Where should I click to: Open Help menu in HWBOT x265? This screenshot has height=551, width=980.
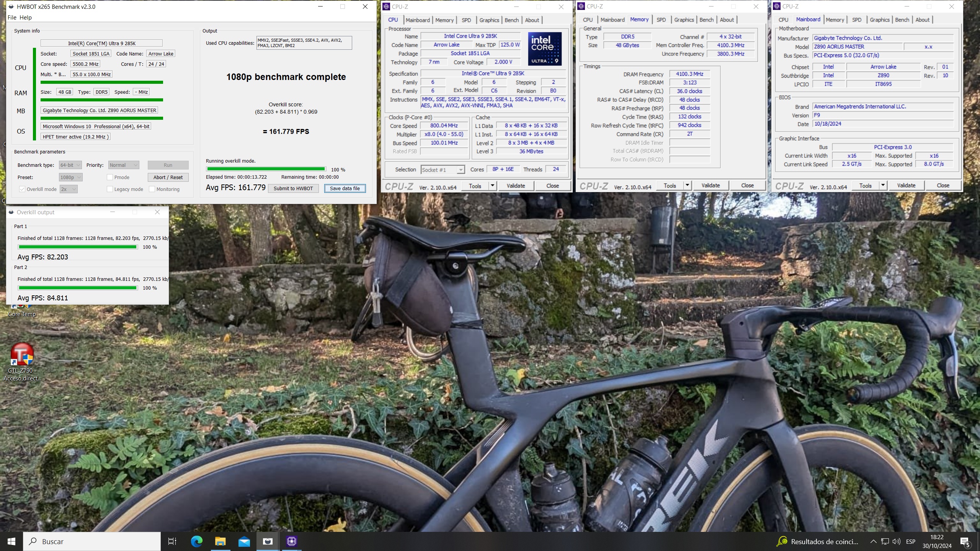point(26,17)
